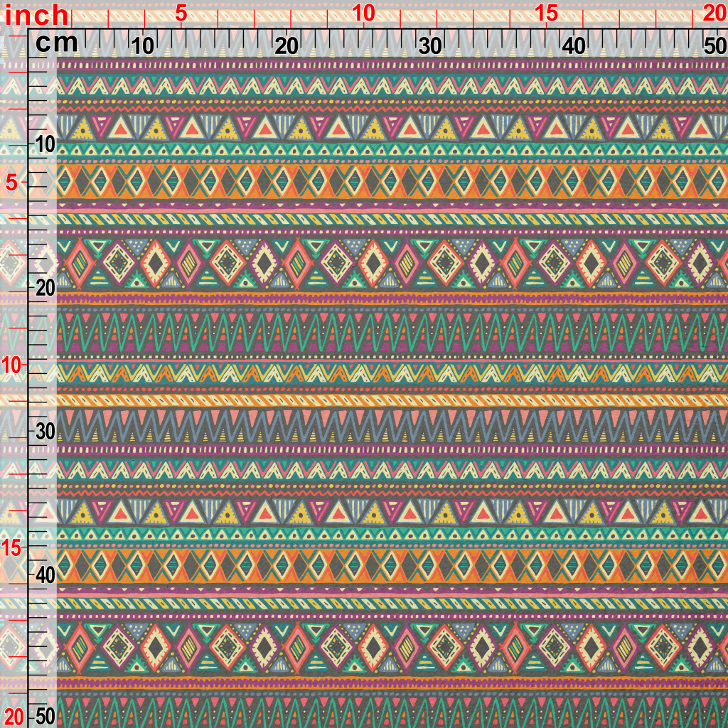
Task: Click the 10 on left cm ruler
Action: [x=45, y=144]
